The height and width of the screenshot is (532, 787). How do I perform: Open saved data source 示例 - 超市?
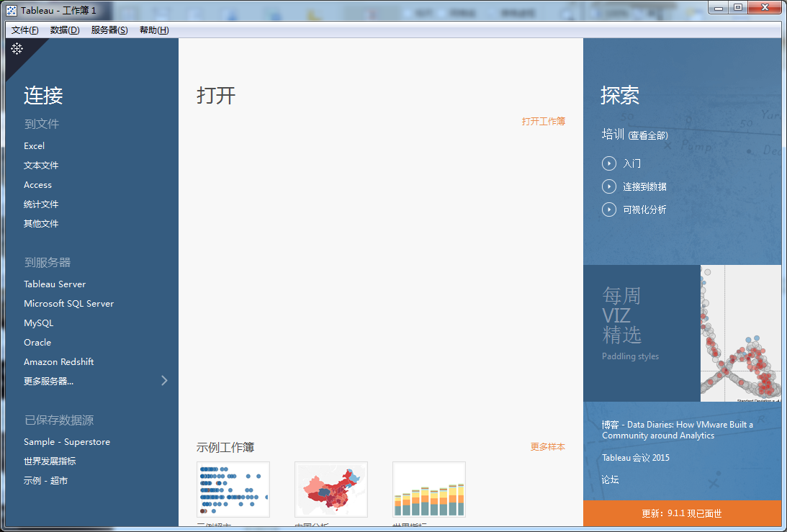(45, 481)
